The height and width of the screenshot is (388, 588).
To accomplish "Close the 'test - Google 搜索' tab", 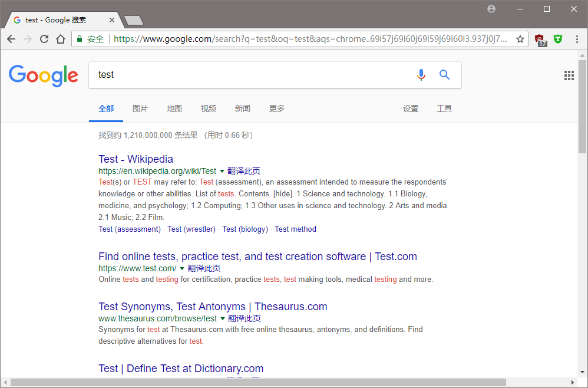I will [112, 20].
